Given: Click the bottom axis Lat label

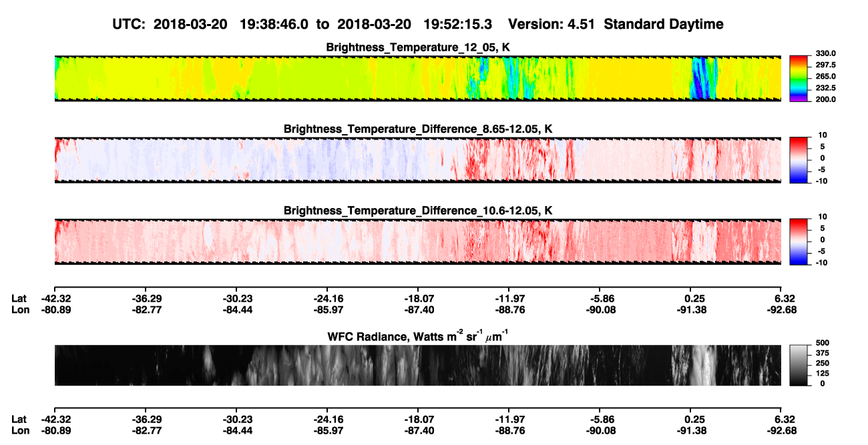Looking at the screenshot, I should click(19, 420).
